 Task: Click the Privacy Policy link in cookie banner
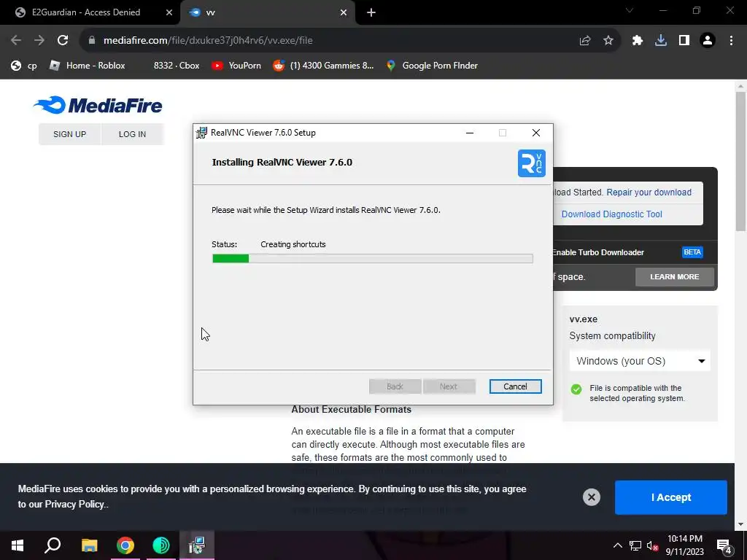(74, 505)
